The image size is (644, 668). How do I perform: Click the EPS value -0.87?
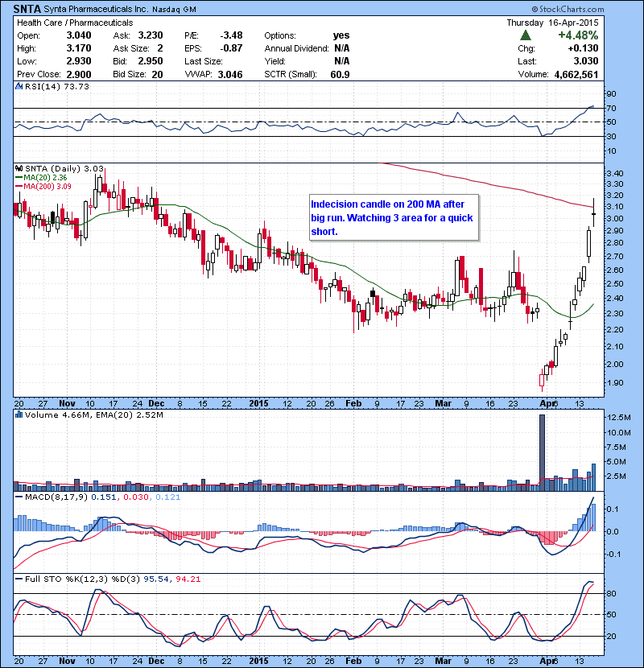231,48
